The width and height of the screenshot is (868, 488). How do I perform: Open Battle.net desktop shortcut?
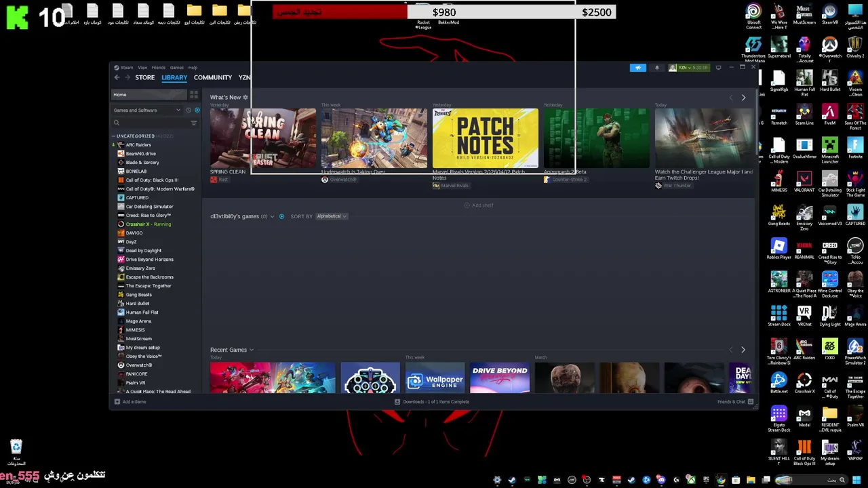point(779,384)
